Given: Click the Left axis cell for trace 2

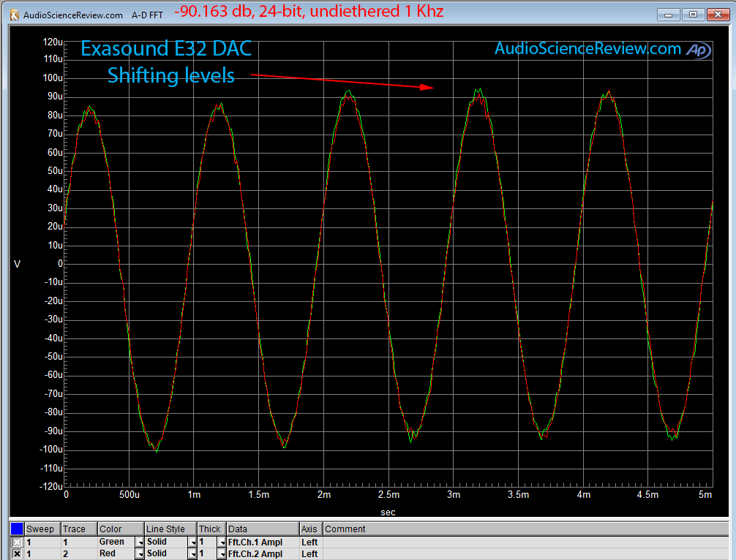Looking at the screenshot, I should pos(311,554).
